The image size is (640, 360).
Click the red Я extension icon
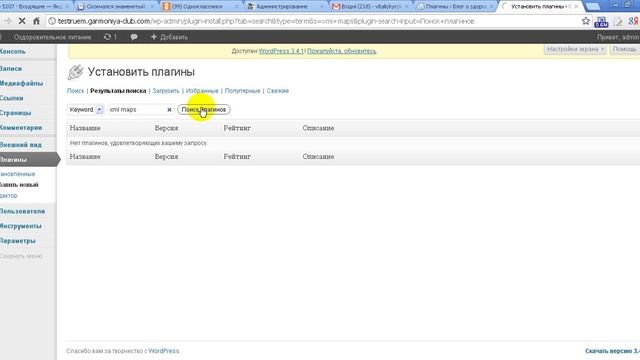[x=633, y=21]
